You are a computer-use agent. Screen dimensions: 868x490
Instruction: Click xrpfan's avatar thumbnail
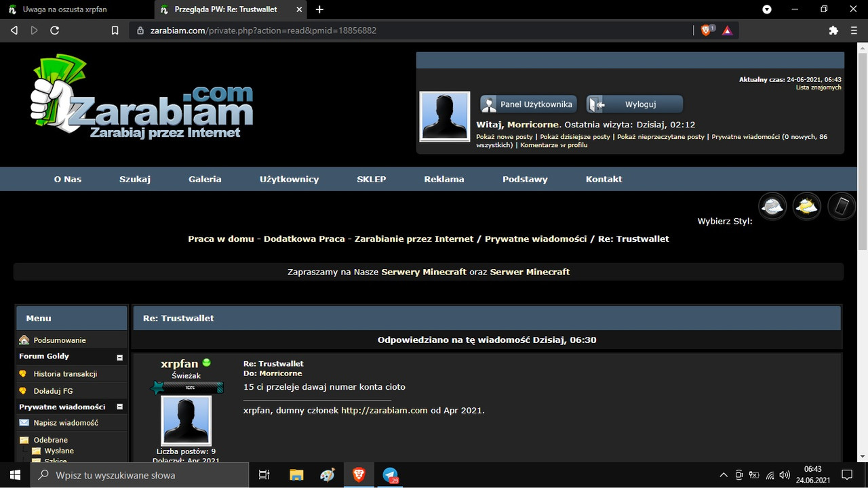[186, 421]
